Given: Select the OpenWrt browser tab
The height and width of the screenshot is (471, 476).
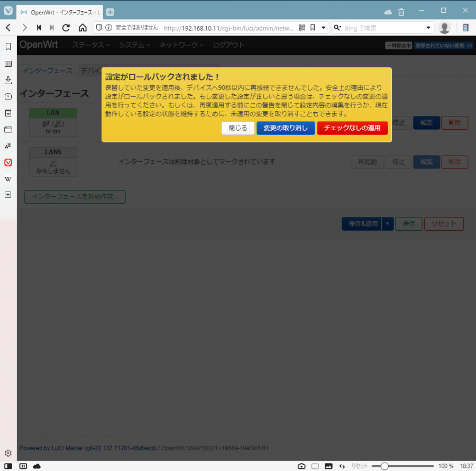Looking at the screenshot, I should (59, 12).
